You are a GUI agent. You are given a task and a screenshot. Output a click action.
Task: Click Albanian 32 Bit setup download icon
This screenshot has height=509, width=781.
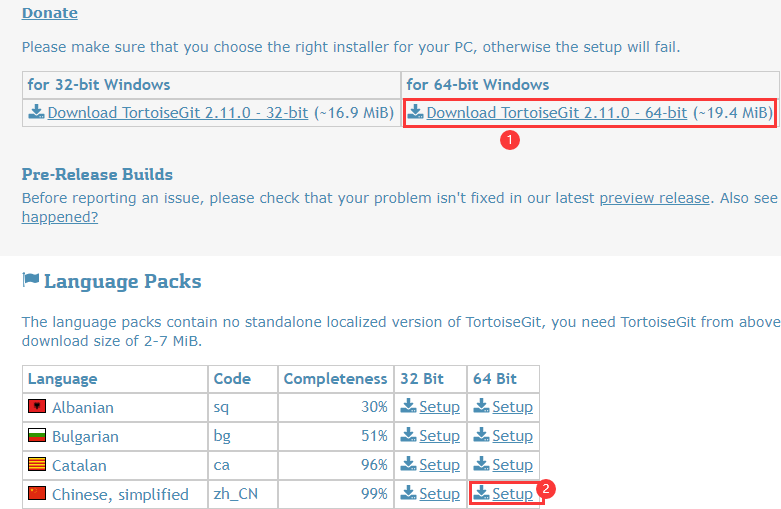pyautogui.click(x=408, y=406)
